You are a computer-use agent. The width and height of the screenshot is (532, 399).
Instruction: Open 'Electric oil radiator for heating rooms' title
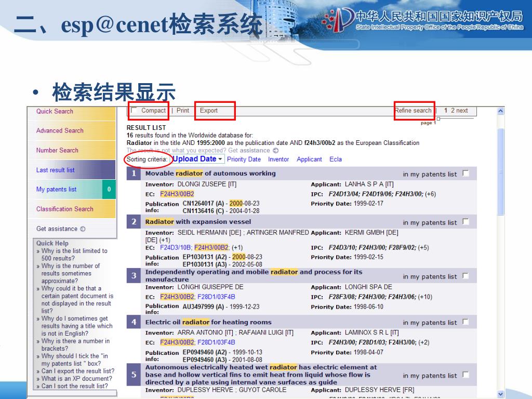click(208, 322)
